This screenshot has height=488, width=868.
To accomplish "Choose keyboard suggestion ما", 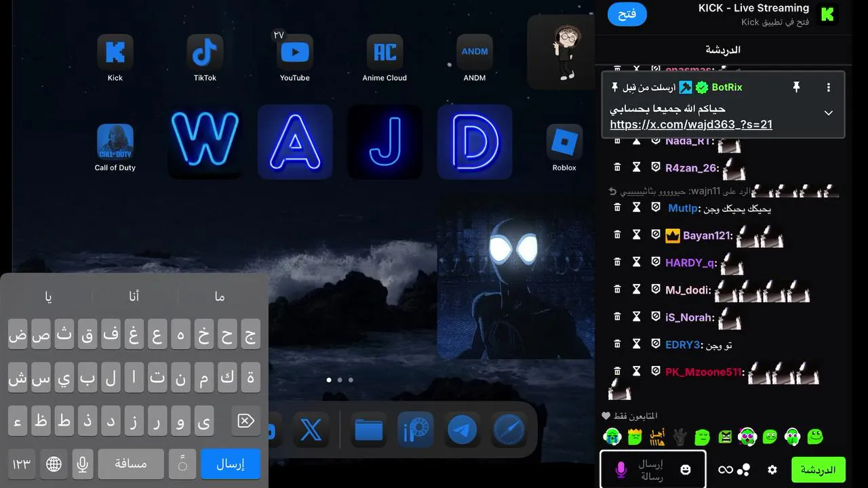I will tap(220, 296).
